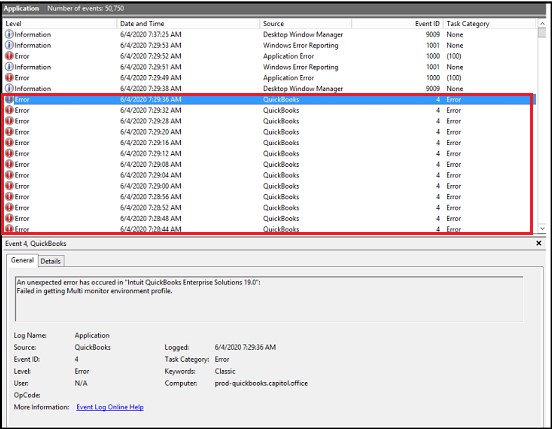The image size is (552, 429).
Task: Sort events by the Level column header
Action: [59, 24]
